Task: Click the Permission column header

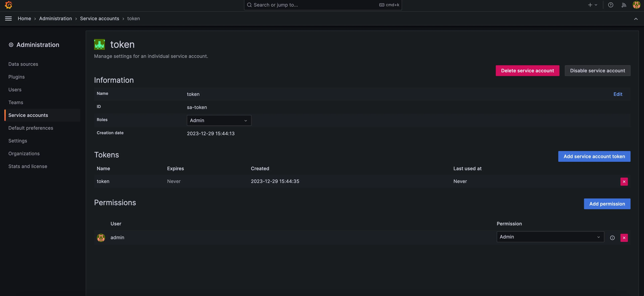Action: pyautogui.click(x=509, y=224)
